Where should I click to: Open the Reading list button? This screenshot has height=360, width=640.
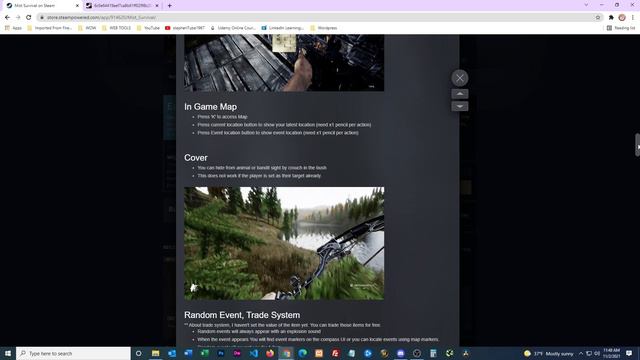click(621, 28)
